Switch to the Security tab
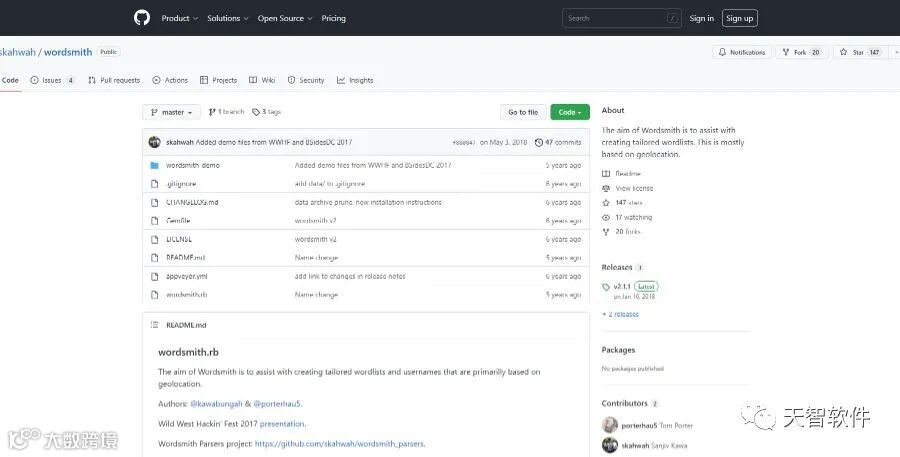Image resolution: width=900 pixels, height=457 pixels. tap(306, 80)
